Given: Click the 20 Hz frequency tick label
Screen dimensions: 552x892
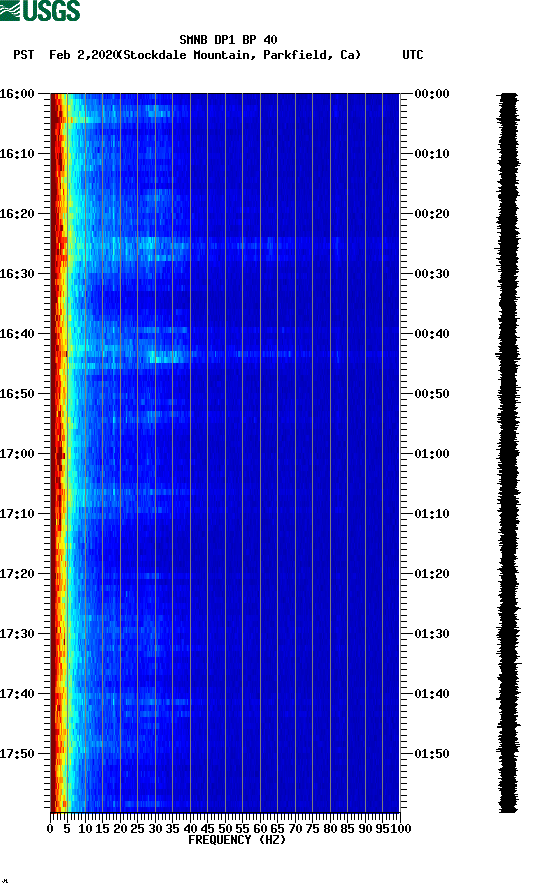Looking at the screenshot, I should pos(120,829).
